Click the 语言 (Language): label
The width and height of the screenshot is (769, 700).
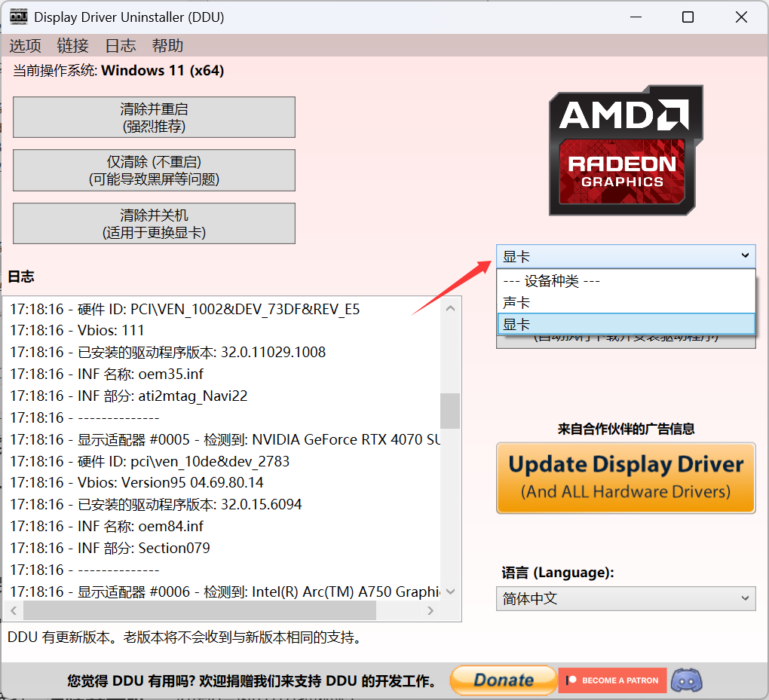tap(558, 573)
